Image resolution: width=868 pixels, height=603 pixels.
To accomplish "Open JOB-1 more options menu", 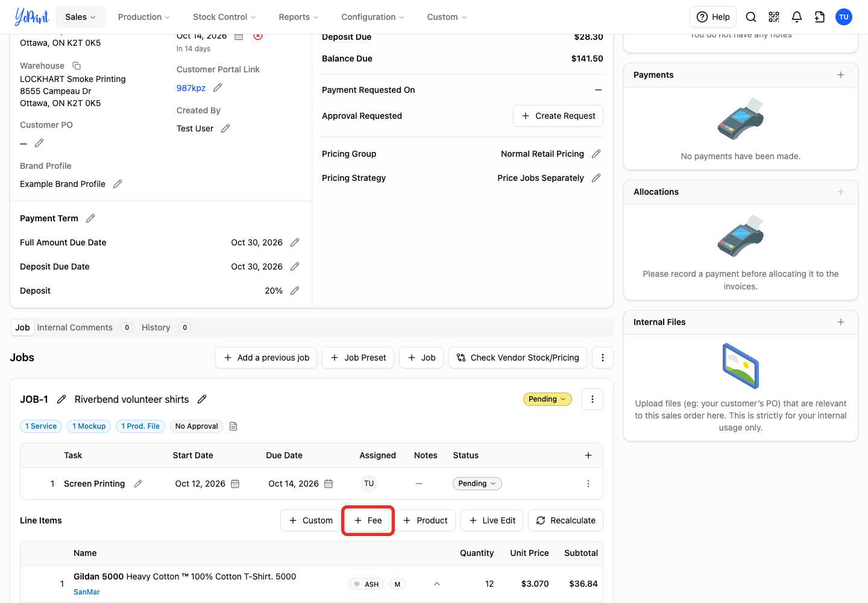I will point(593,399).
